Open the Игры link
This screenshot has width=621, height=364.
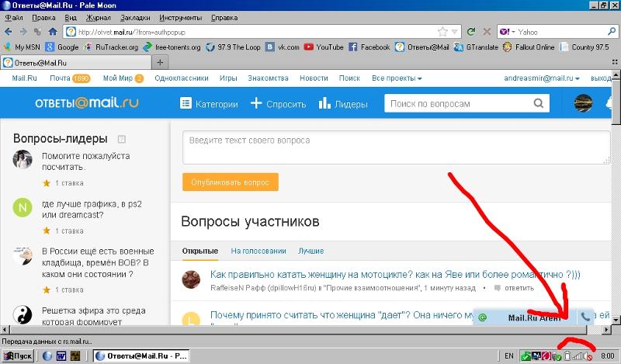[228, 78]
